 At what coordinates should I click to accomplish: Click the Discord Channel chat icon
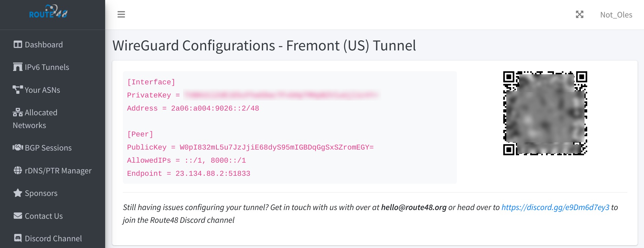(x=18, y=238)
